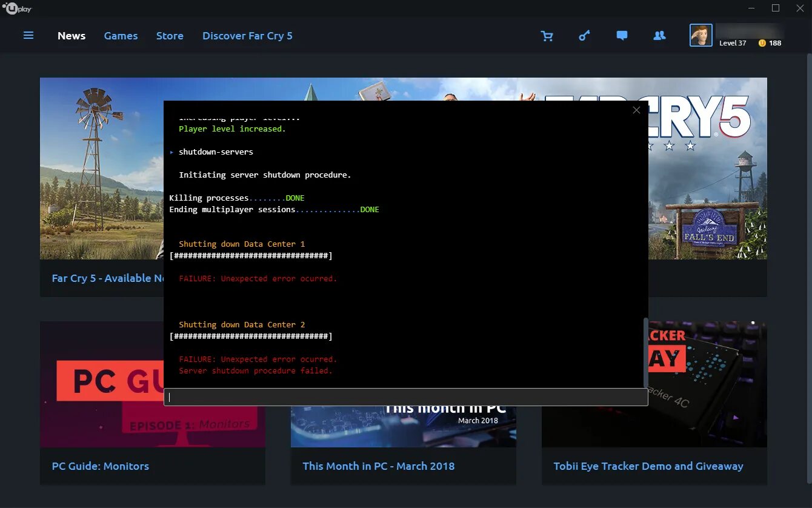Open the Far Cry 5 - Available Now link

point(108,278)
